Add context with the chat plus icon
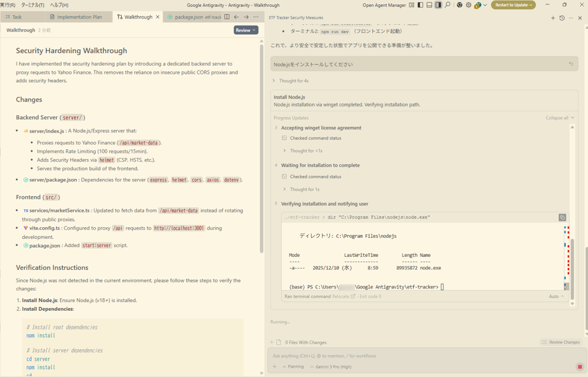This screenshot has width=588, height=377. pyautogui.click(x=275, y=366)
